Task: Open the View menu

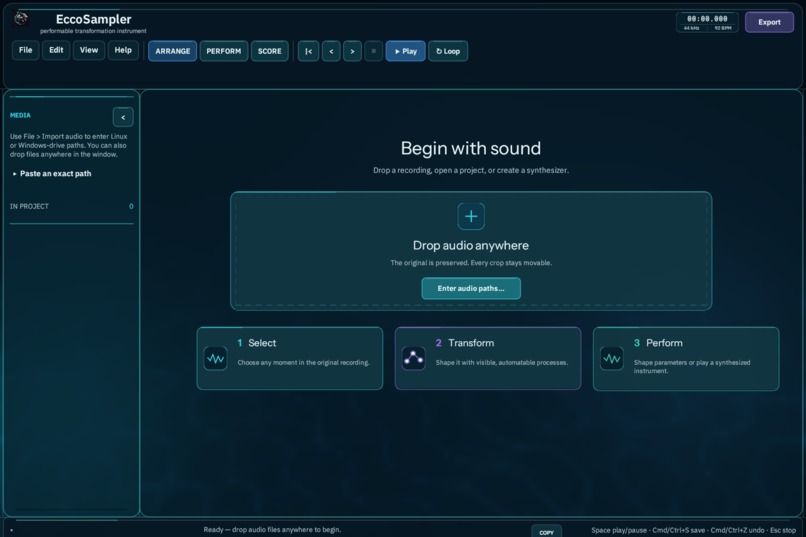Action: click(x=89, y=50)
